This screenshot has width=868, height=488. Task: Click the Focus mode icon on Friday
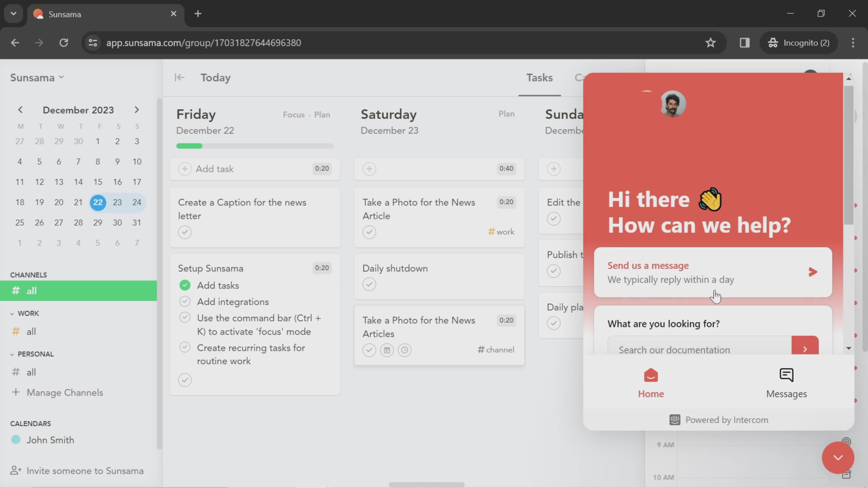pos(293,114)
